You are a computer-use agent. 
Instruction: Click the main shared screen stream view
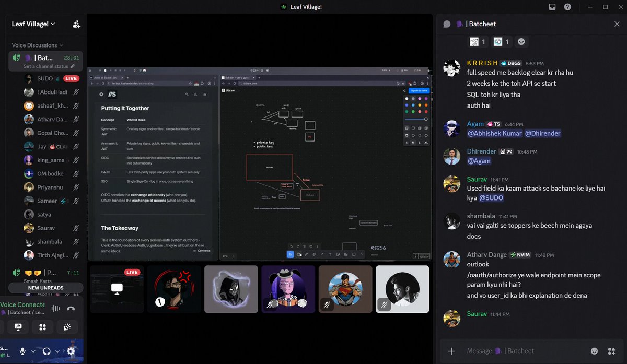click(260, 163)
